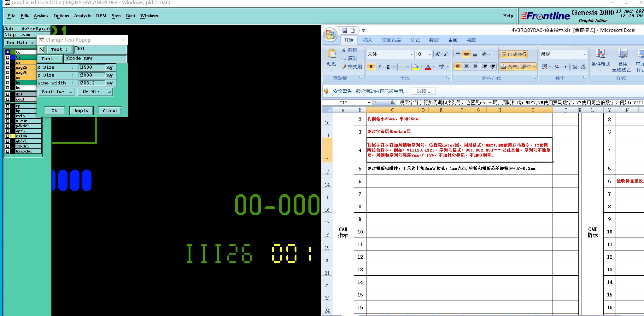Open the Name Box C12 dropdown arrow
Viewport: 644px width, 316px height.
369,103
